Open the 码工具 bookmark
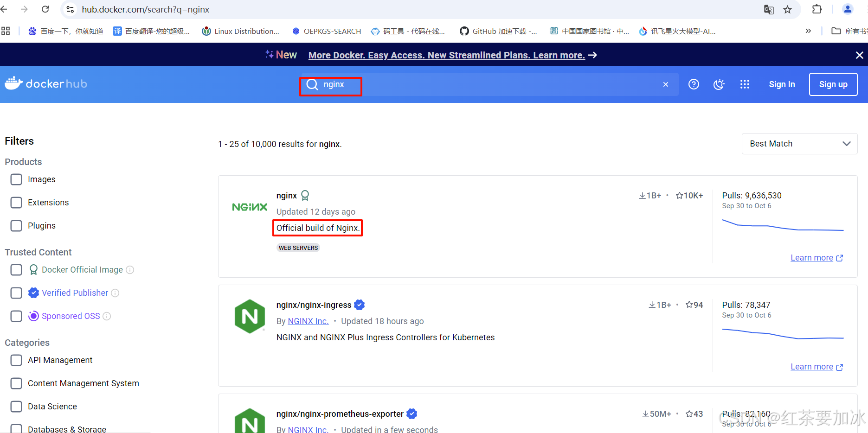The height and width of the screenshot is (433, 868). (408, 31)
